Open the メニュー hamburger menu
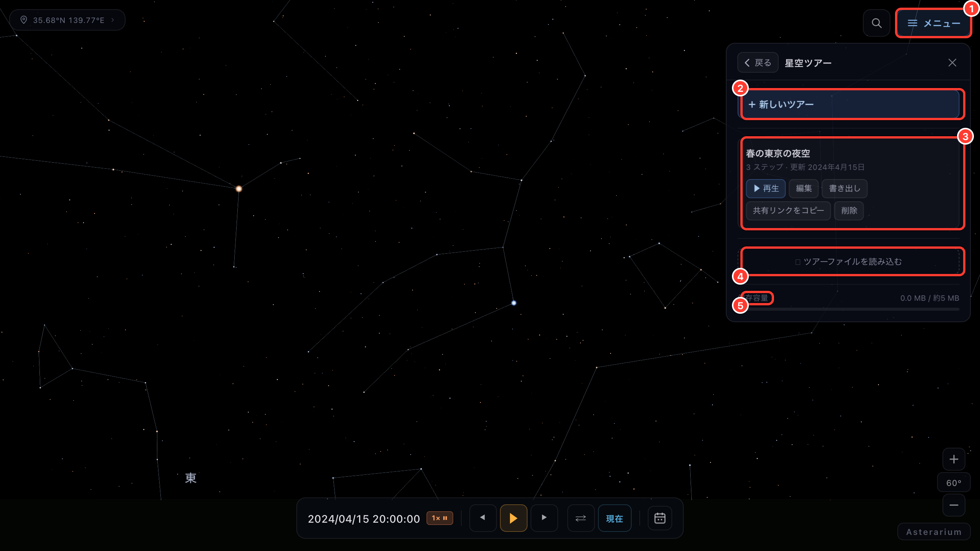This screenshot has width=980, height=551. click(x=933, y=23)
